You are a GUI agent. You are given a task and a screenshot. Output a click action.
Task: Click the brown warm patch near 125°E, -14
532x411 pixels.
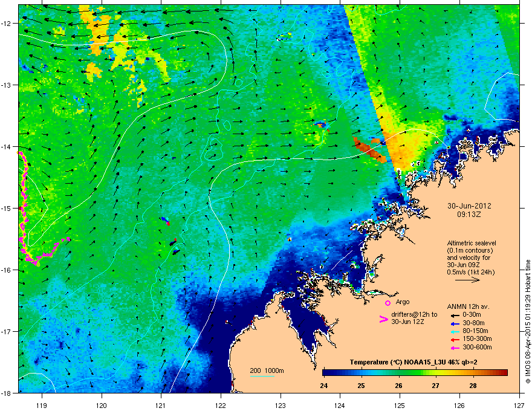[370, 149]
